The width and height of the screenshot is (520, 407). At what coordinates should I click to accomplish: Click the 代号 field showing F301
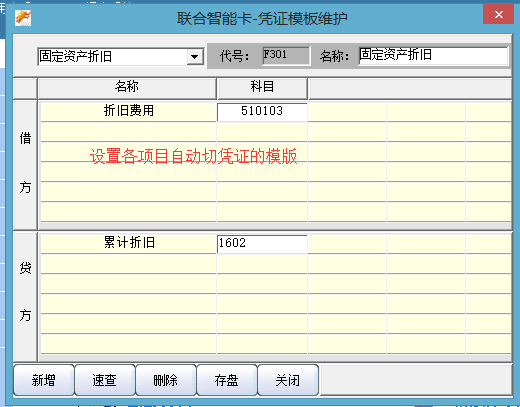(x=286, y=56)
